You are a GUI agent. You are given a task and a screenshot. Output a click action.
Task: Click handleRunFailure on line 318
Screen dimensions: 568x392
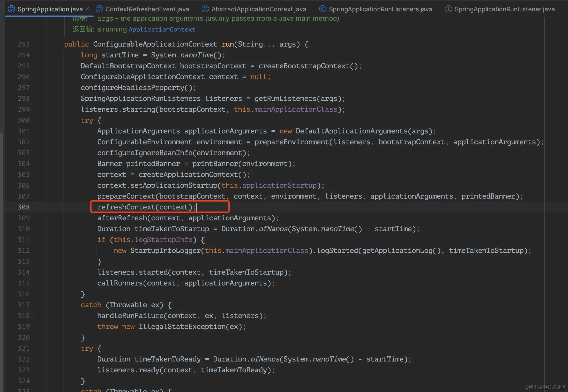point(130,316)
